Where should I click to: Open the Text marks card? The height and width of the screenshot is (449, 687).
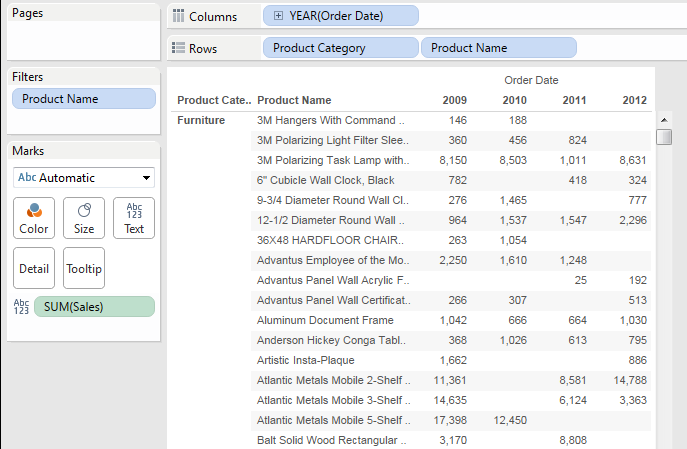tap(134, 217)
